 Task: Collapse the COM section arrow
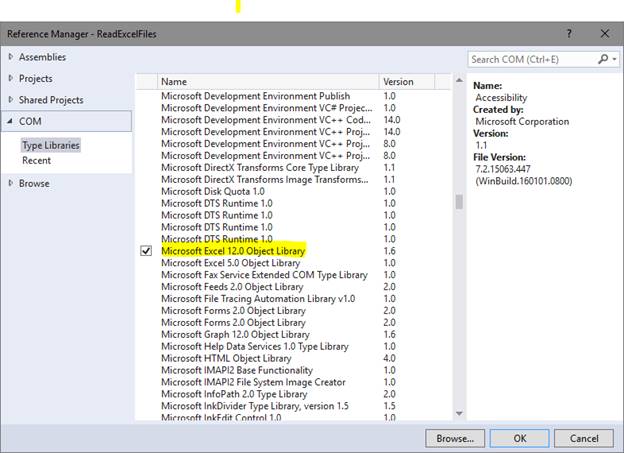click(x=10, y=121)
